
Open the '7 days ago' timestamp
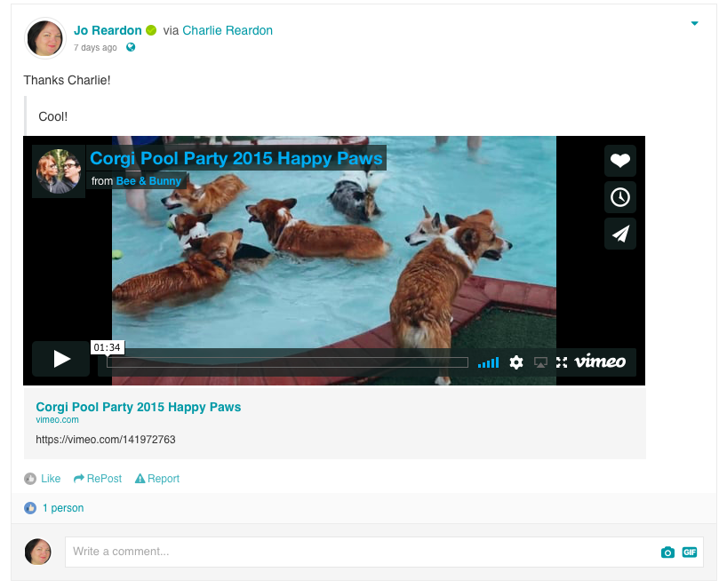[95, 47]
